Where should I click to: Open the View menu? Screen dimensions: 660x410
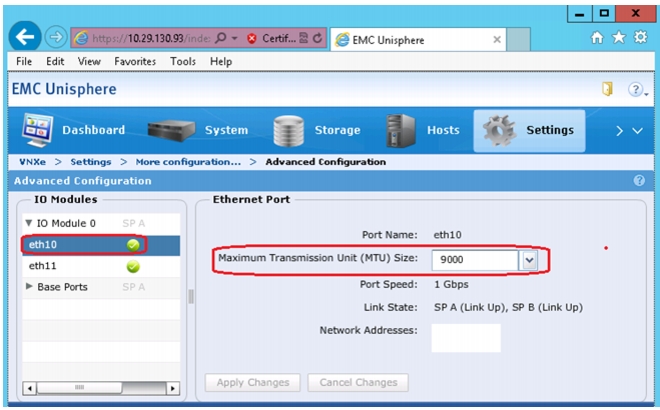(x=89, y=61)
